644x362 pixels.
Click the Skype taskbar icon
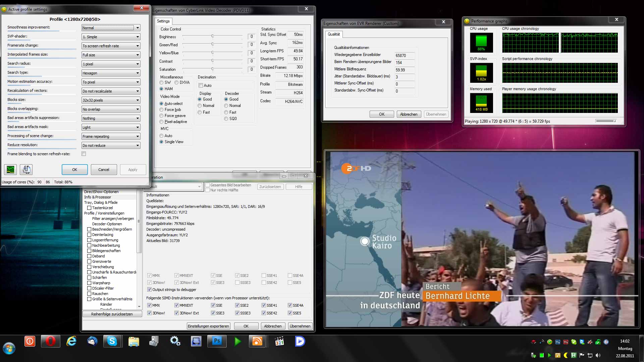point(112,341)
